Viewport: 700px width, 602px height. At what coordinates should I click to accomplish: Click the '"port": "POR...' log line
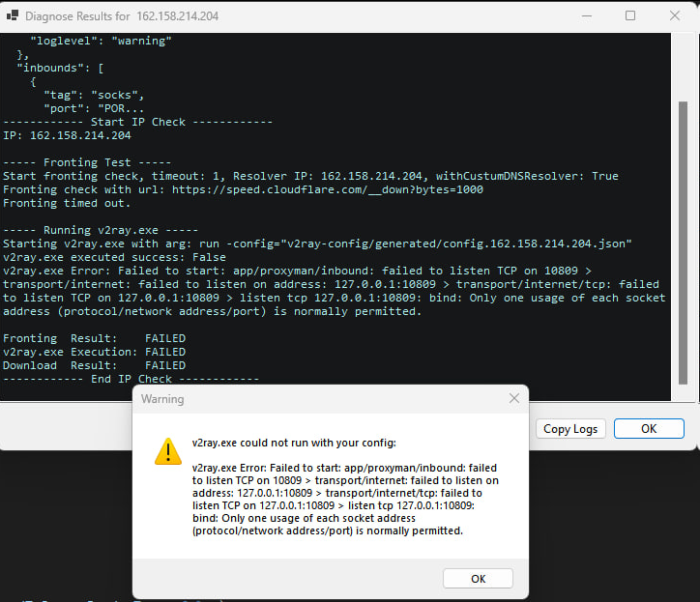click(94, 108)
